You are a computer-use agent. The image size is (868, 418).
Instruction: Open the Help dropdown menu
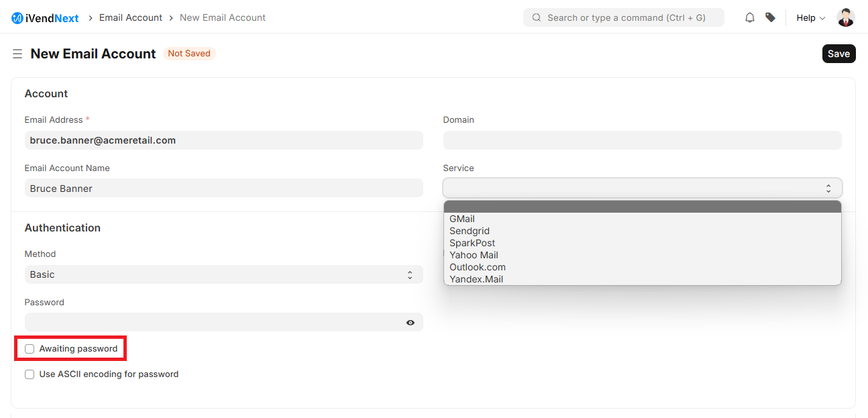[x=810, y=18]
